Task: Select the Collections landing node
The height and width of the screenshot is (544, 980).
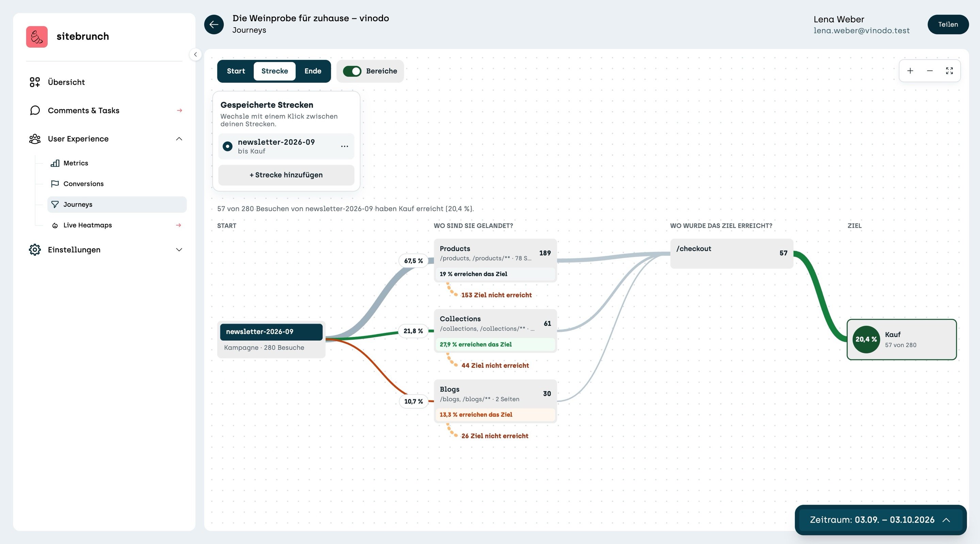Action: pyautogui.click(x=495, y=331)
